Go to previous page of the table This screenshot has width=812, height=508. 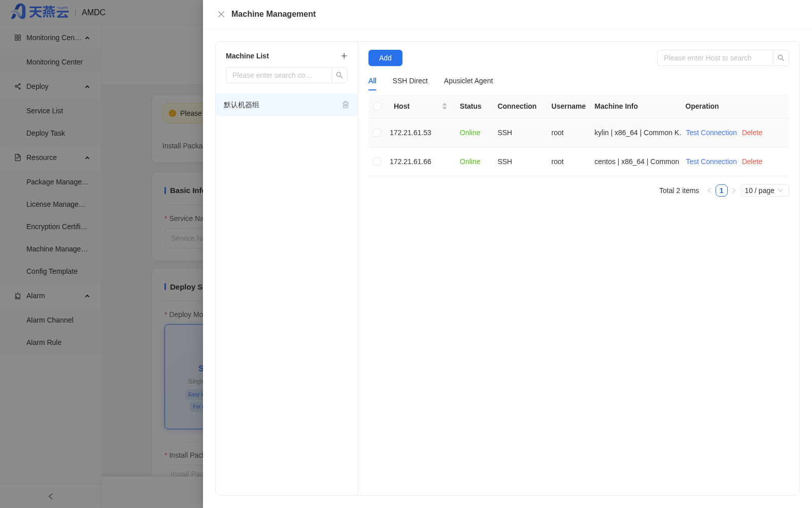[709, 190]
